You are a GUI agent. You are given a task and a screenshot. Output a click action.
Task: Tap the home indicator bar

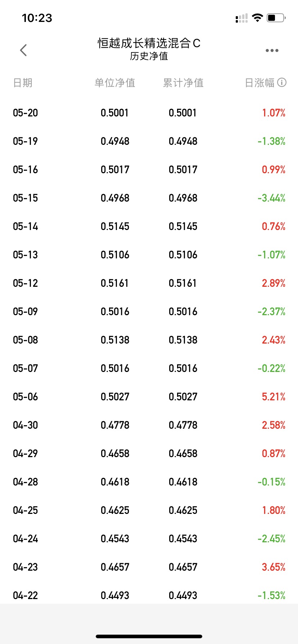(149, 636)
